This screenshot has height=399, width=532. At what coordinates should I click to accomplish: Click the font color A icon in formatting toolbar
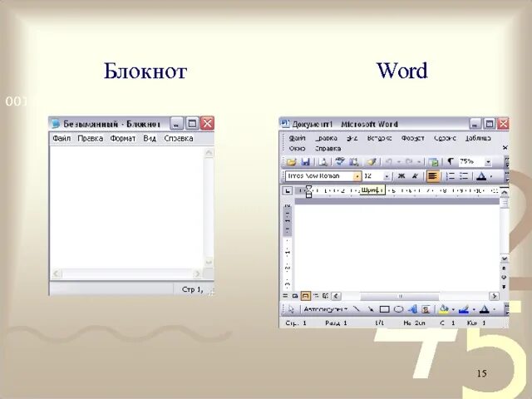click(x=481, y=176)
